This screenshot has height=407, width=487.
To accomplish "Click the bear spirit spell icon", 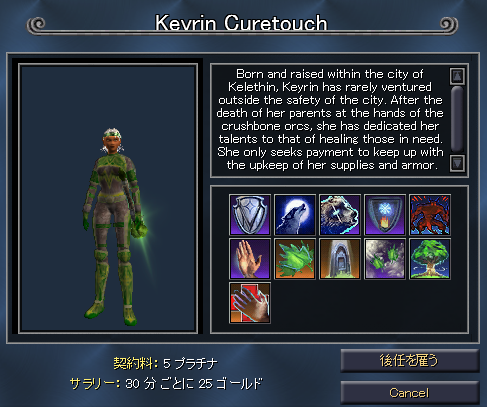I will click(x=340, y=215).
